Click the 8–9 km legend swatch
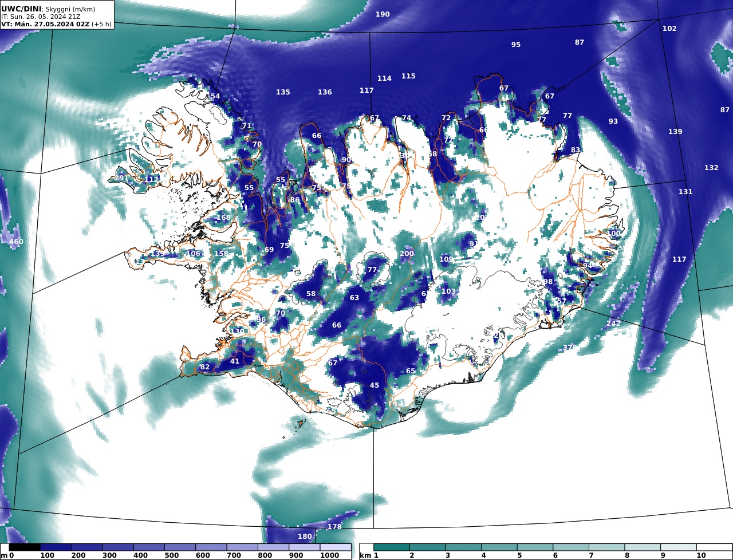This screenshot has height=560, width=733. pos(643,547)
